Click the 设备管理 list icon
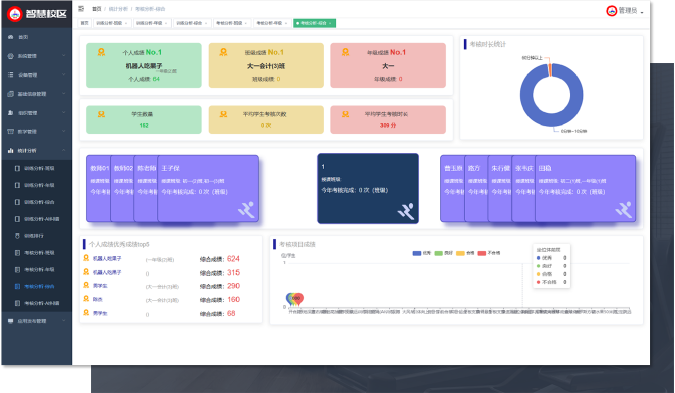The height and width of the screenshot is (393, 675). tap(11, 75)
